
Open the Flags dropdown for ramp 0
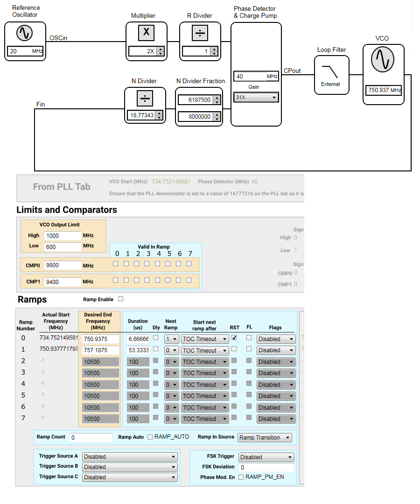[x=276, y=339]
